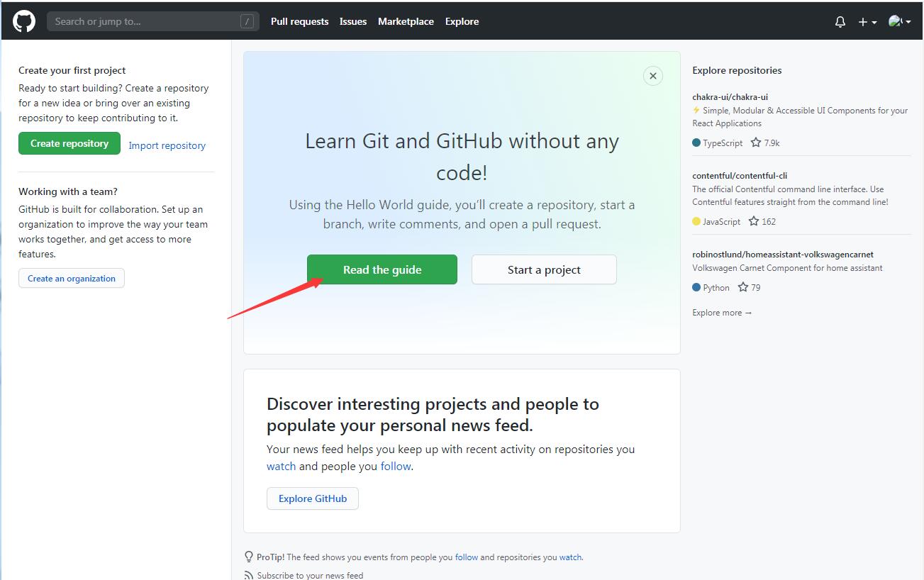924x580 pixels.
Task: Click the slash shortcut key in search box
Action: point(247,22)
